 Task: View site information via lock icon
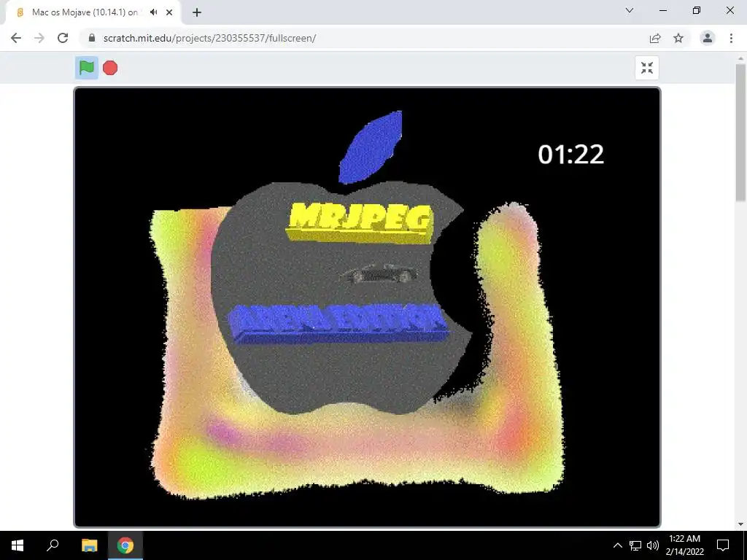[x=92, y=38]
